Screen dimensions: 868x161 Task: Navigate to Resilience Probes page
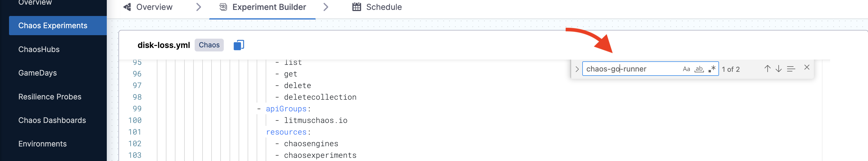pos(50,97)
